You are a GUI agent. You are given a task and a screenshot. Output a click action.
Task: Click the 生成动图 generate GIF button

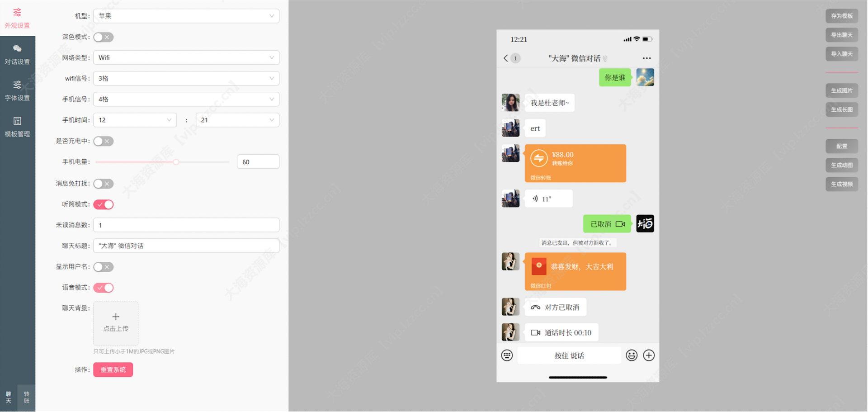[x=842, y=165]
